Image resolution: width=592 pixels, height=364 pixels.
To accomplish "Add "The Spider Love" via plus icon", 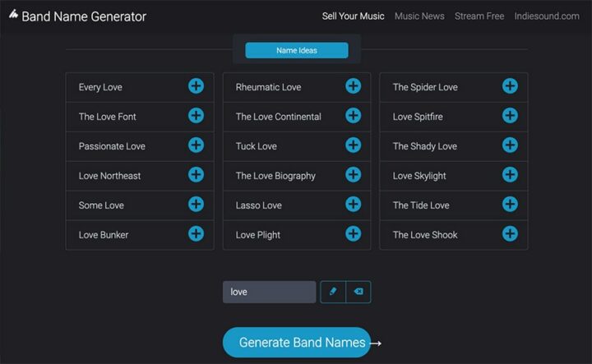I will click(510, 86).
